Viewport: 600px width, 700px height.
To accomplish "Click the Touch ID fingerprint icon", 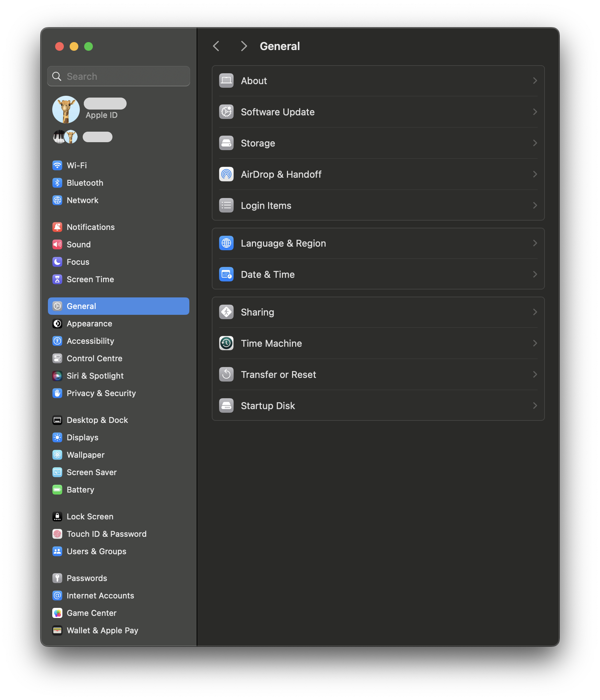I will tap(57, 534).
